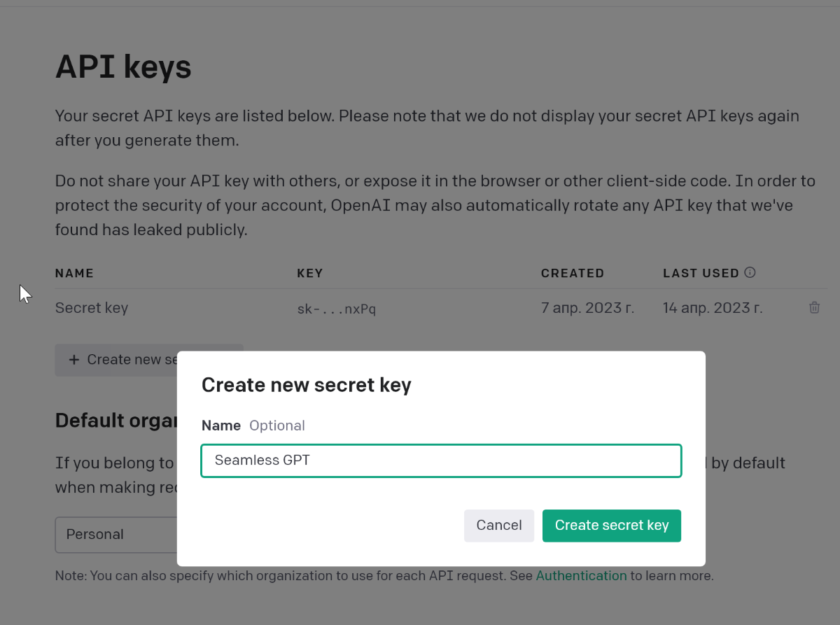This screenshot has height=625, width=840.
Task: Click the Name label above the field
Action: pos(221,426)
